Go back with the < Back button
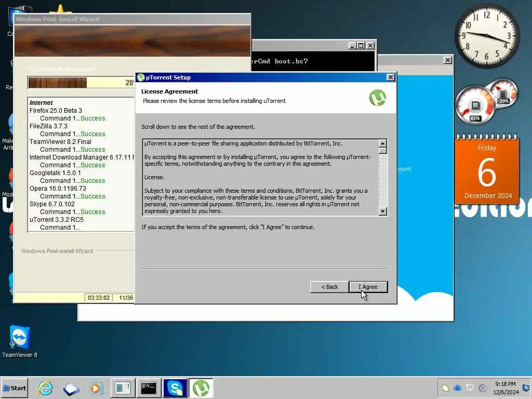Image resolution: width=532 pixels, height=399 pixels. [x=329, y=287]
